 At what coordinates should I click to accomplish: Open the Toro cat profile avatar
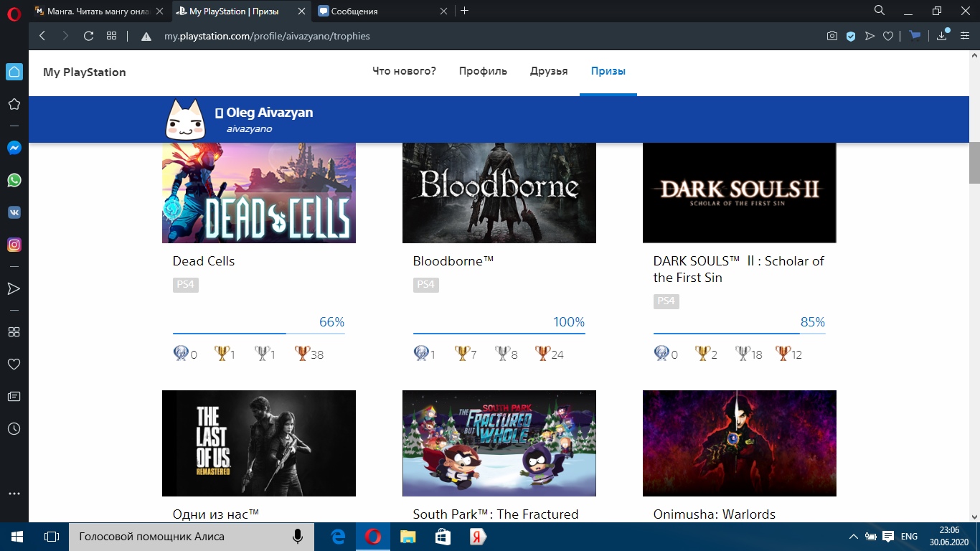coord(186,119)
